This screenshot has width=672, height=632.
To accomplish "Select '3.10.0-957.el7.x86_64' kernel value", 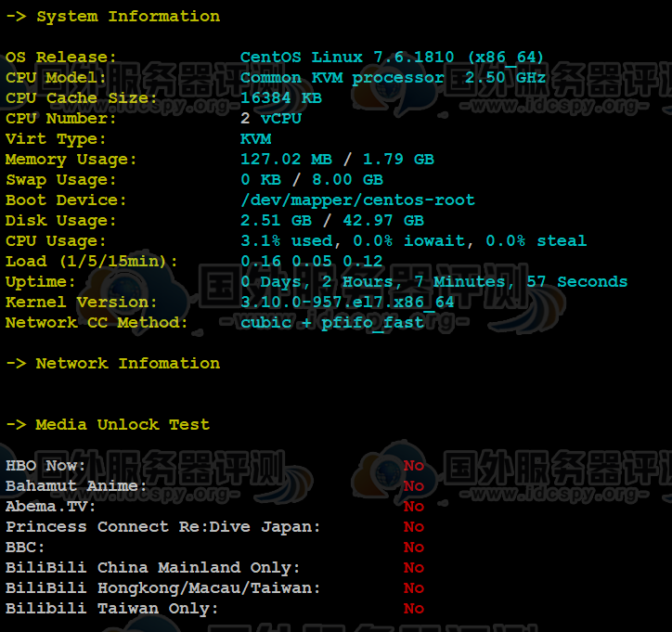I will pos(347,303).
